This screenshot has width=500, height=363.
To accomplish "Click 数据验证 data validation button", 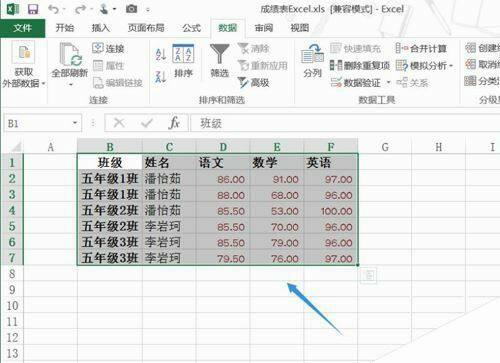I will (355, 82).
